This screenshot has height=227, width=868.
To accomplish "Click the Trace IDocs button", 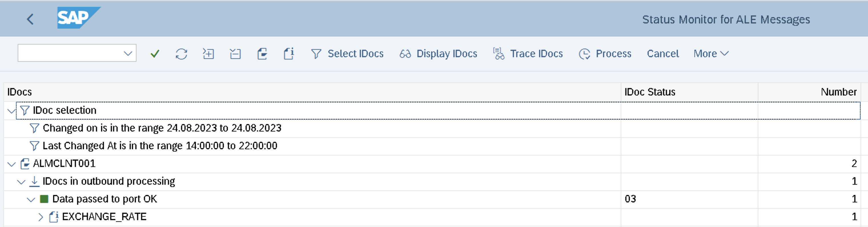I will click(528, 54).
